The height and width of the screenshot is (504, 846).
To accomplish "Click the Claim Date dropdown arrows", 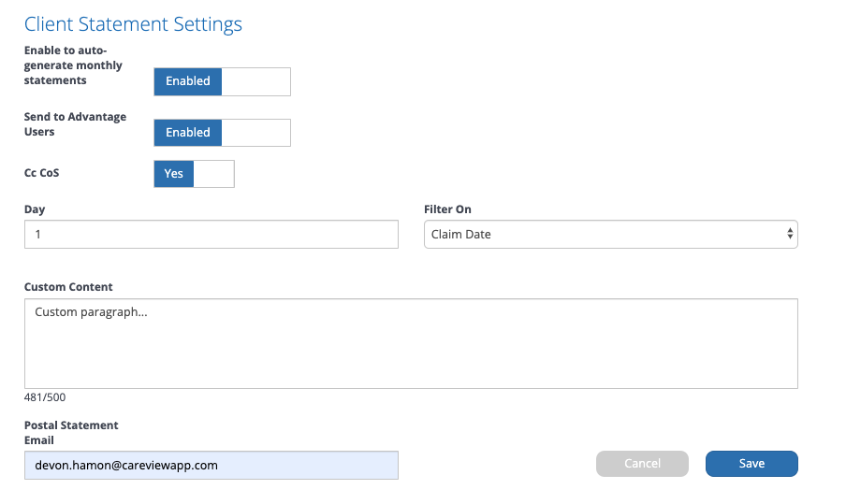I will (790, 234).
